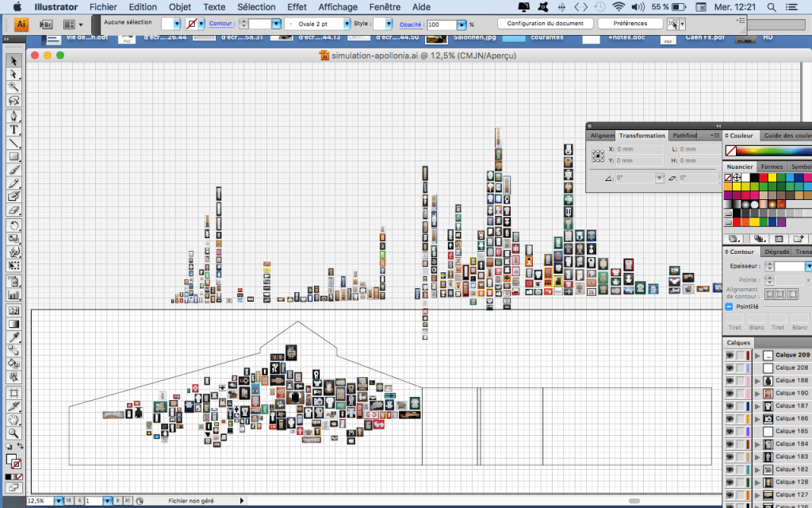
Task: Click the Configuration du document button
Action: [545, 24]
